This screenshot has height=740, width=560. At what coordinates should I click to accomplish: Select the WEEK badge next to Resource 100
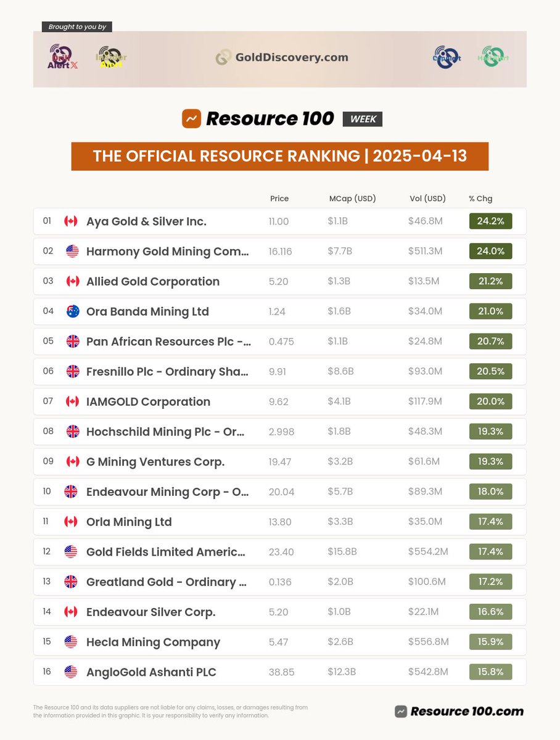tap(363, 119)
